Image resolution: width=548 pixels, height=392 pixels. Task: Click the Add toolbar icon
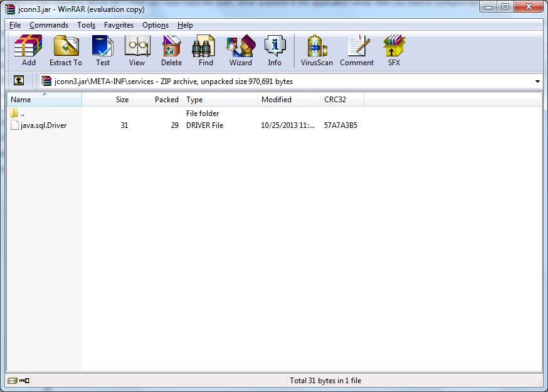[x=28, y=50]
